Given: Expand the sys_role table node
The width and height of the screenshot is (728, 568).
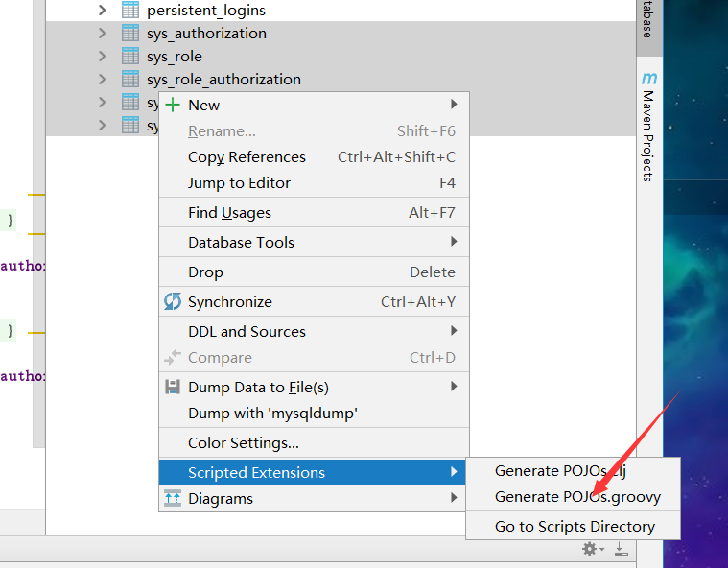Looking at the screenshot, I should point(103,57).
